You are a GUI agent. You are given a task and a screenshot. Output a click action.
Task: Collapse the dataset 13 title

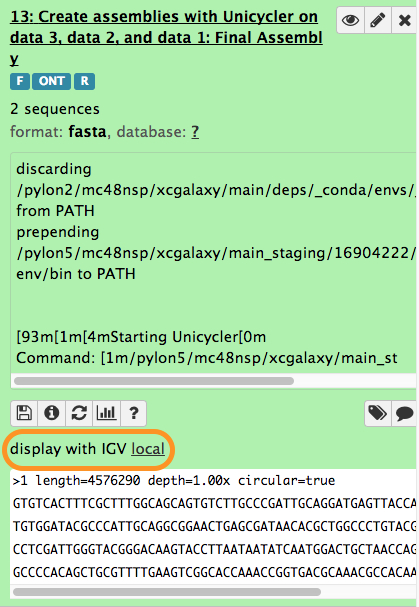(x=166, y=38)
